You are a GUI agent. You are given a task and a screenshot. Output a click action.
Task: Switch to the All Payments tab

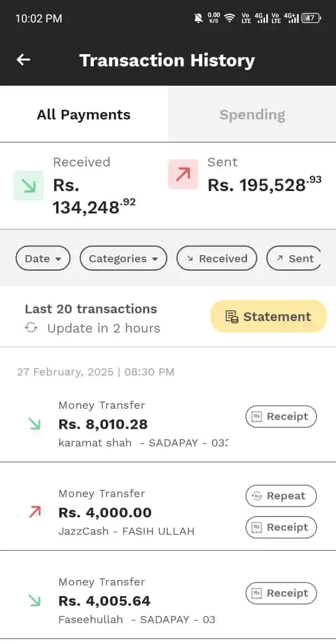(84, 114)
